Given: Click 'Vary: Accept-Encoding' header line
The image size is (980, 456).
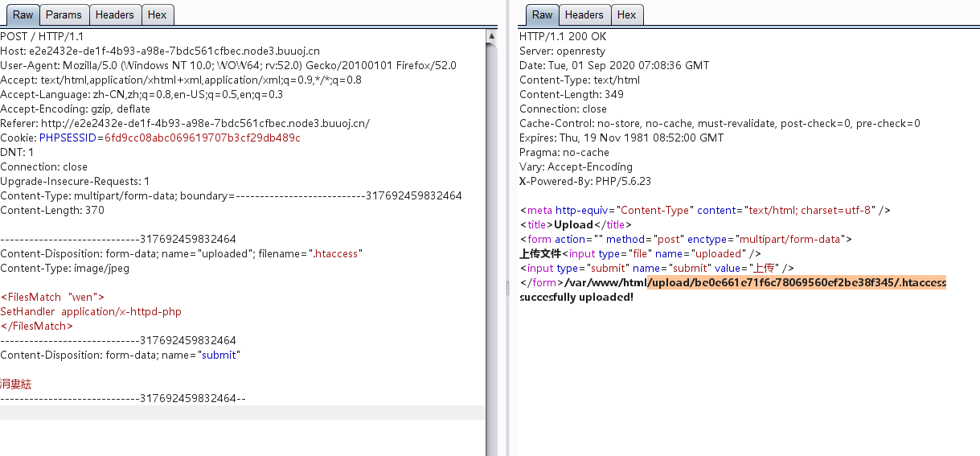Looking at the screenshot, I should click(576, 166).
